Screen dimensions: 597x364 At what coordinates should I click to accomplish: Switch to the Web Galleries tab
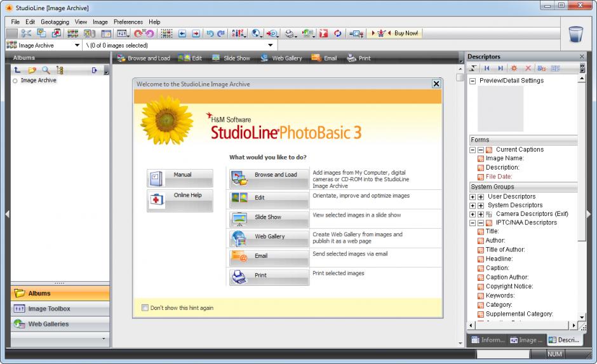point(60,324)
